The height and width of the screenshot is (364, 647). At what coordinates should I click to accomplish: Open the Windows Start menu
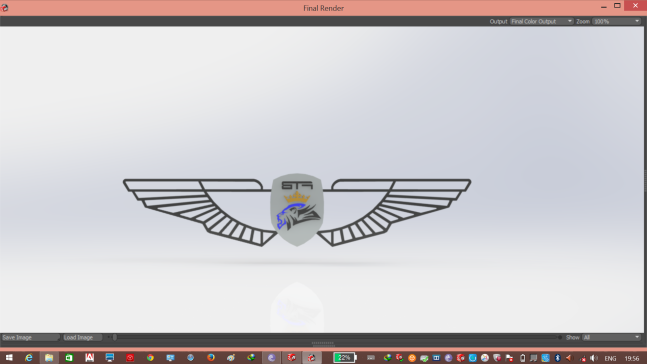click(x=9, y=358)
